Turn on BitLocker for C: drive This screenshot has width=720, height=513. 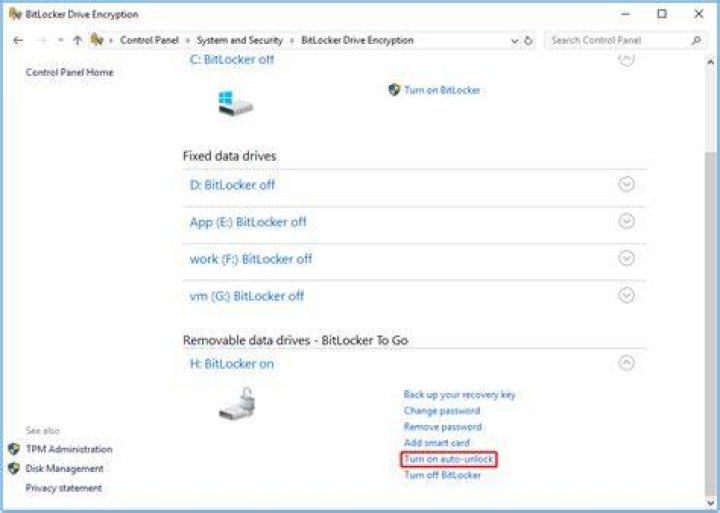(x=442, y=90)
